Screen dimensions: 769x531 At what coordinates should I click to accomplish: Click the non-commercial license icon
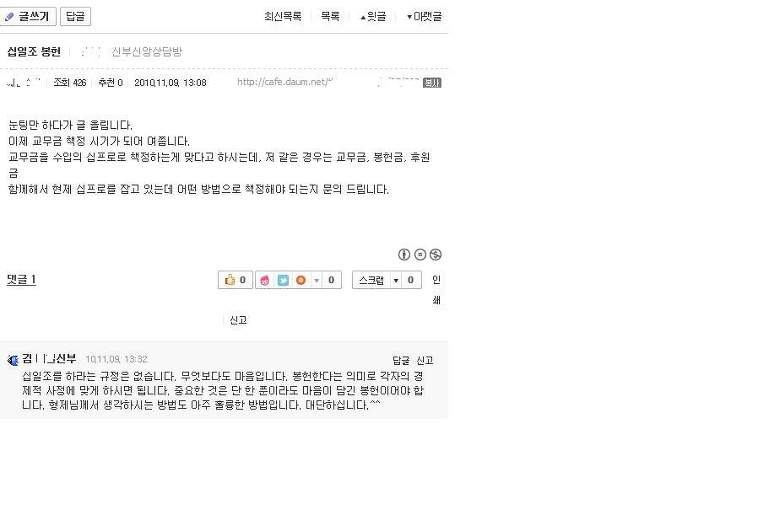(436, 254)
